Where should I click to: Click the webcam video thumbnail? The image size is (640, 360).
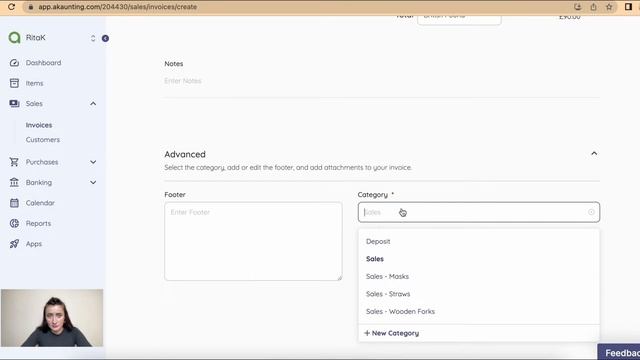[x=52, y=318]
